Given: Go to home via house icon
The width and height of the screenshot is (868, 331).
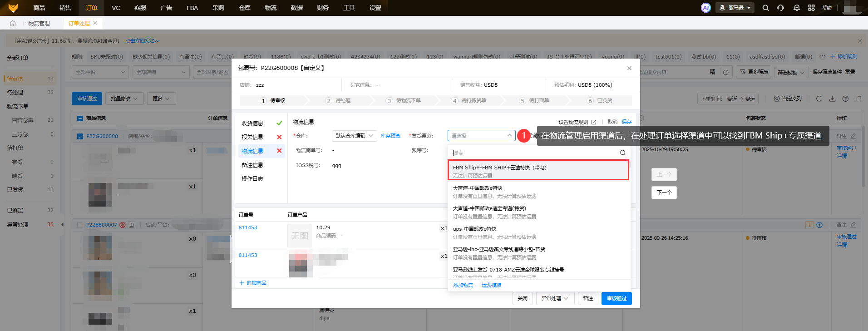Looking at the screenshot, I should click(13, 23).
